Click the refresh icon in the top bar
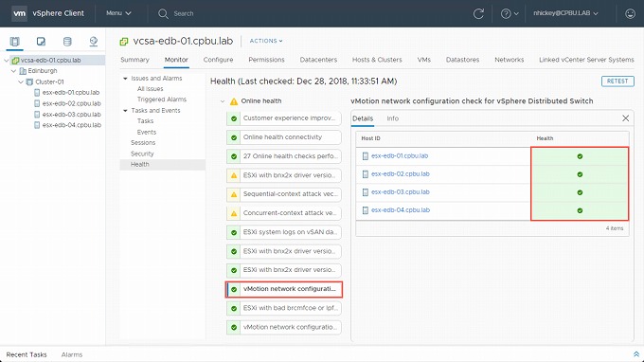 click(x=478, y=13)
